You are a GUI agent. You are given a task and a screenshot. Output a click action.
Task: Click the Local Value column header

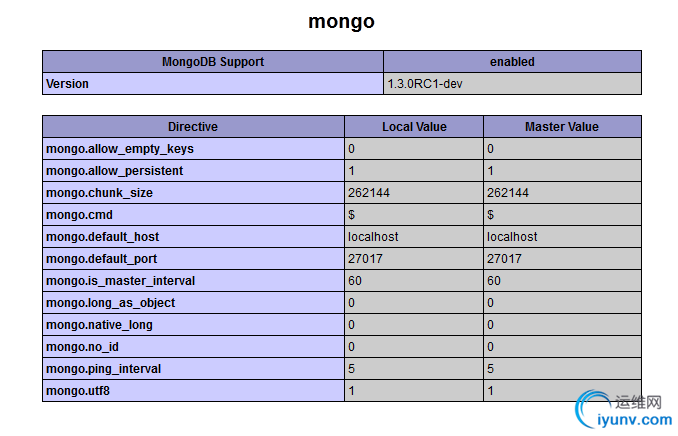coord(414,127)
